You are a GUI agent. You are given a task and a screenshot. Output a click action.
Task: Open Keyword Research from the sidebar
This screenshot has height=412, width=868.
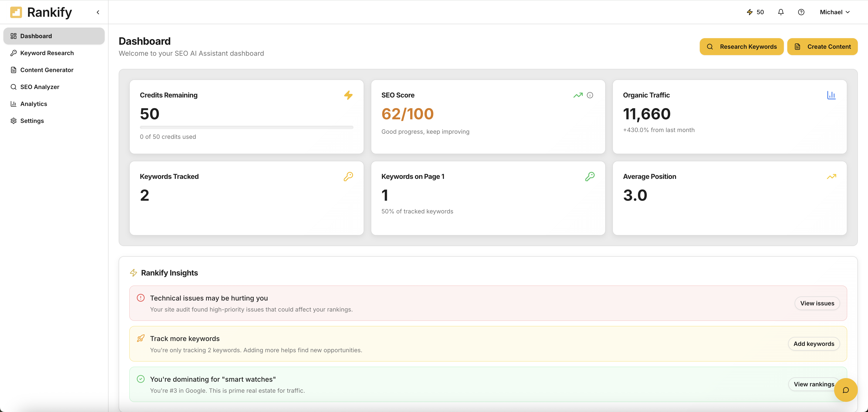pyautogui.click(x=47, y=53)
